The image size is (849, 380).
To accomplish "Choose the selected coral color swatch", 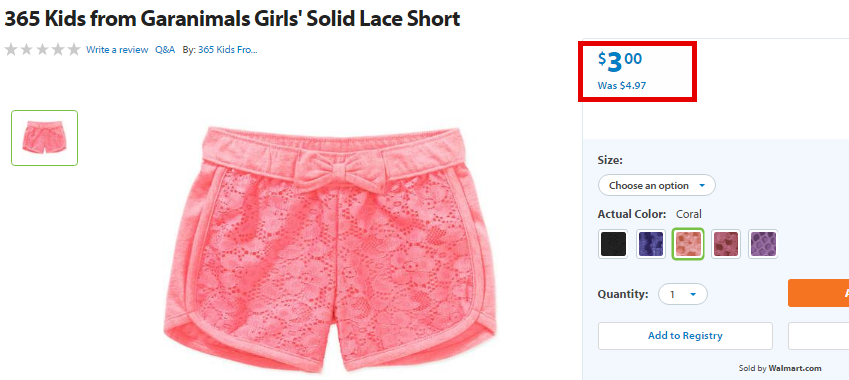I will pos(688,244).
